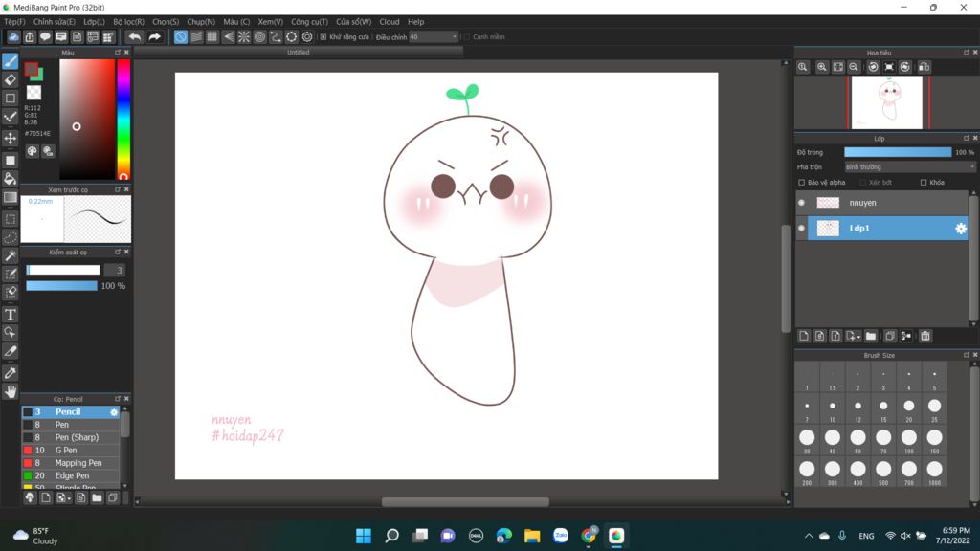Activate the Lasso selection tool
Viewport: 980px width, 551px height.
tap(10, 237)
